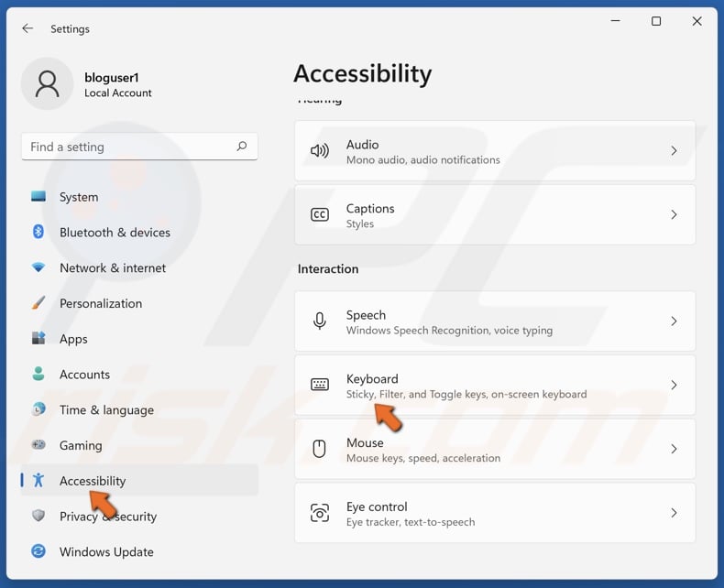The image size is (724, 588).
Task: Select Privacy & security category
Action: (x=139, y=516)
